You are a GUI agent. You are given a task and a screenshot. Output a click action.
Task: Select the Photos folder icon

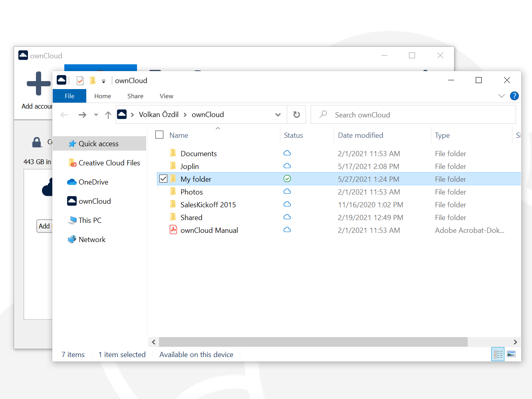[173, 192]
